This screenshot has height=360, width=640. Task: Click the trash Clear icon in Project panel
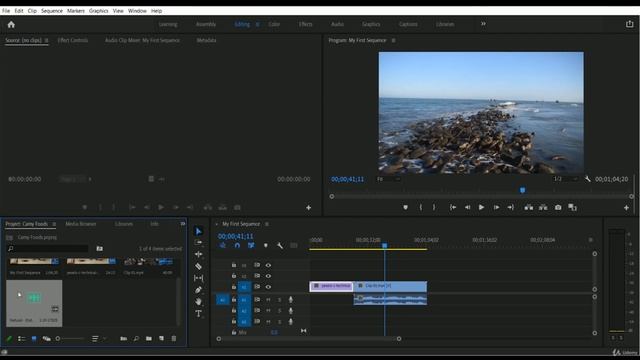(x=174, y=338)
